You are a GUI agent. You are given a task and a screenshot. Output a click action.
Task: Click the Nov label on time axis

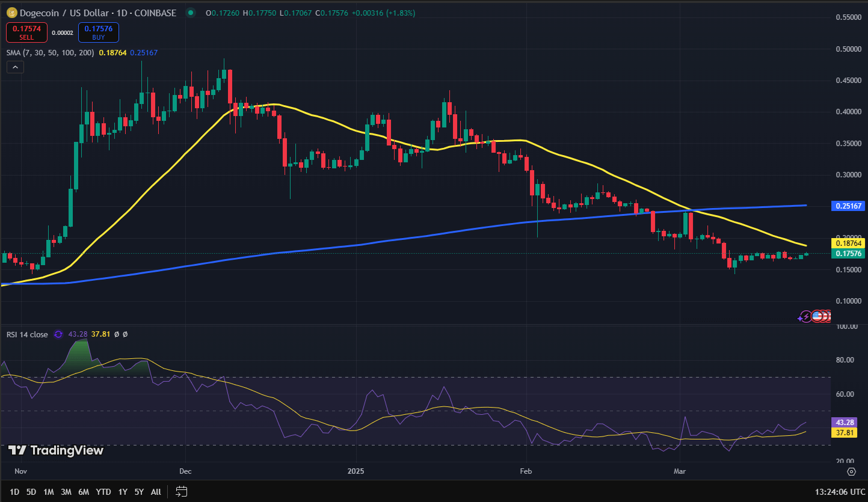pyautogui.click(x=21, y=471)
